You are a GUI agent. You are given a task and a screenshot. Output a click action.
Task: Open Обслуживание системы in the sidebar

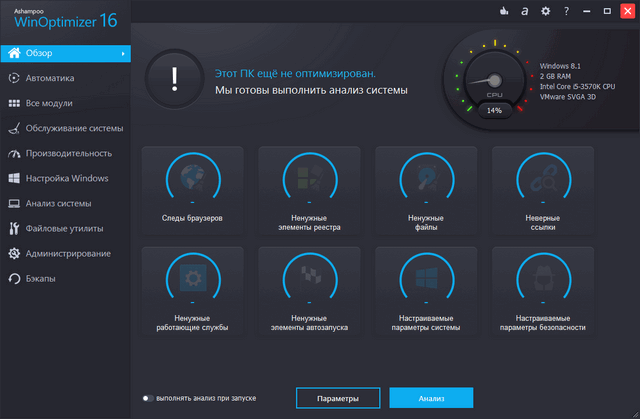pyautogui.click(x=74, y=127)
